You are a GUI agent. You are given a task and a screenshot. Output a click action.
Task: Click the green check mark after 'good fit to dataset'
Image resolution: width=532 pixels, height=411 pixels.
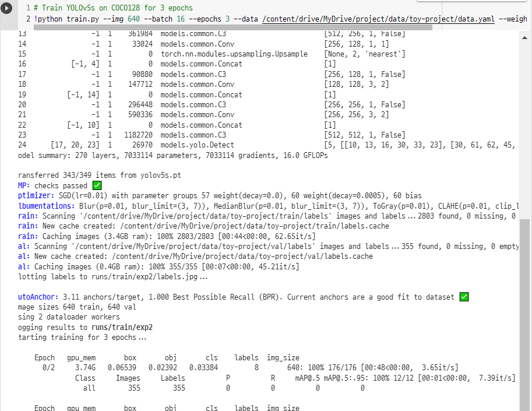point(464,297)
